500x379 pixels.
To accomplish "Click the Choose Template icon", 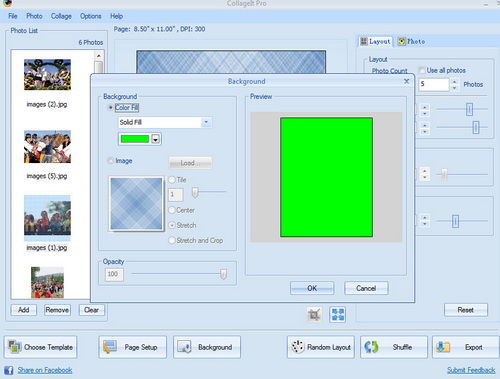I will [14, 347].
